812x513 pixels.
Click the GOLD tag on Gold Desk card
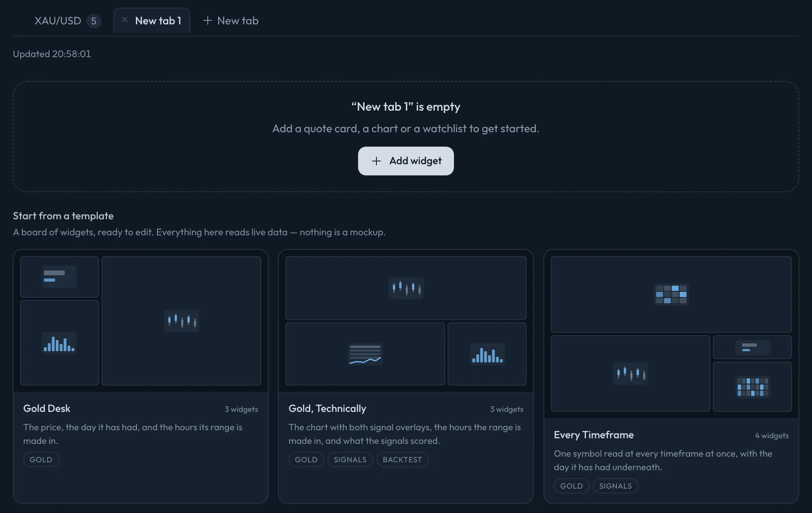point(41,459)
